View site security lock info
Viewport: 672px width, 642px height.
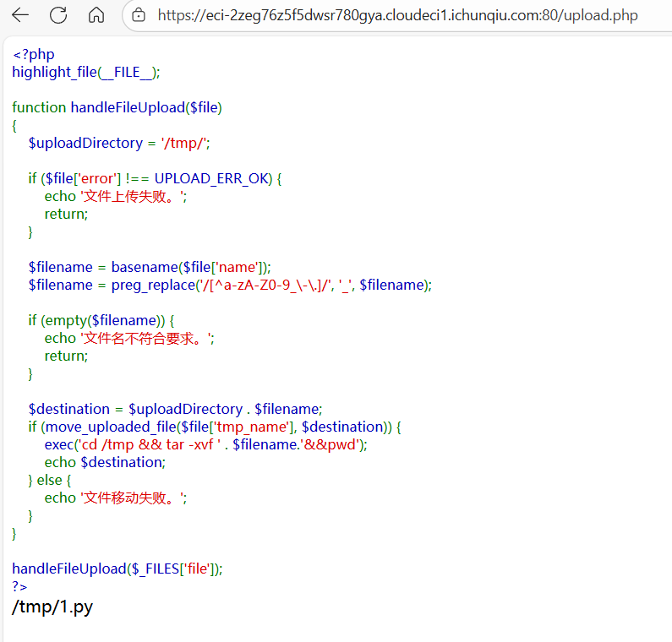(x=139, y=15)
